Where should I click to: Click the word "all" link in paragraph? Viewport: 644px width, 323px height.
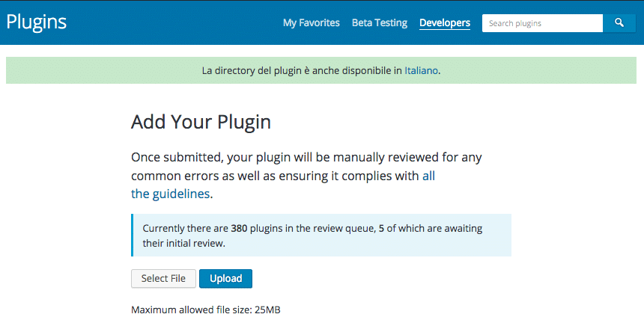tap(428, 176)
